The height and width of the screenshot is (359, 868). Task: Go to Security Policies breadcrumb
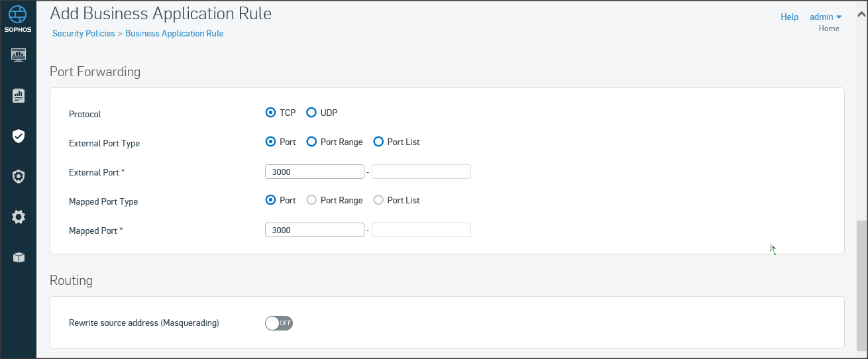83,34
